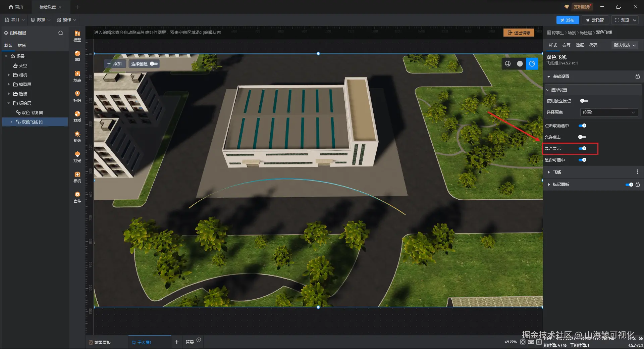Expand the 飞线 section

[x=549, y=172]
